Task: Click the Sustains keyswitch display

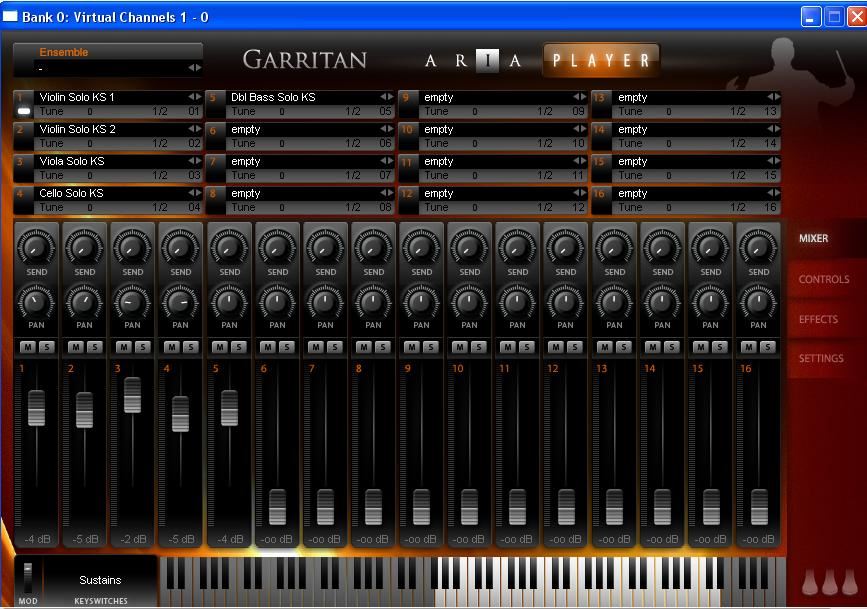Action: coord(100,580)
